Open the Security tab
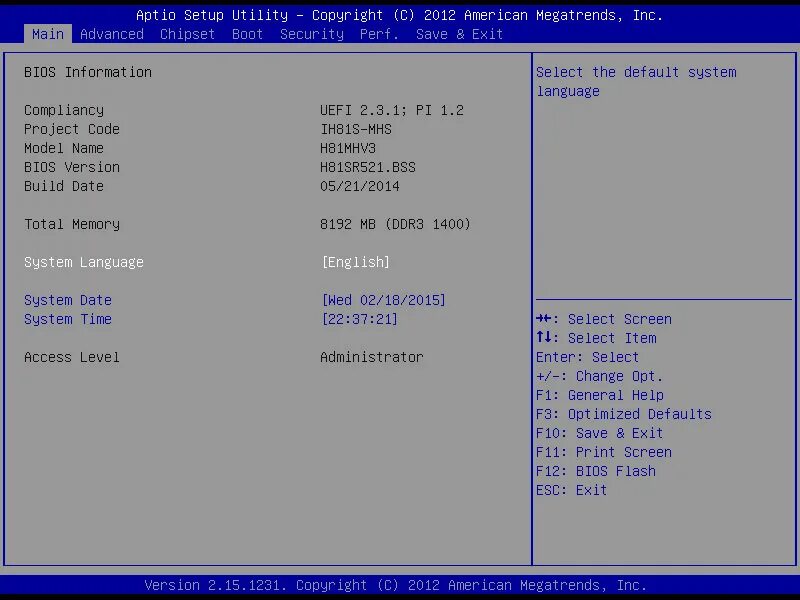Viewport: 800px width, 600px height. click(311, 34)
